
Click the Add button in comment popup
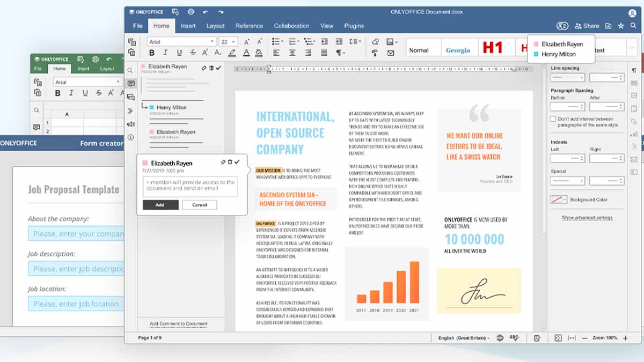(160, 205)
